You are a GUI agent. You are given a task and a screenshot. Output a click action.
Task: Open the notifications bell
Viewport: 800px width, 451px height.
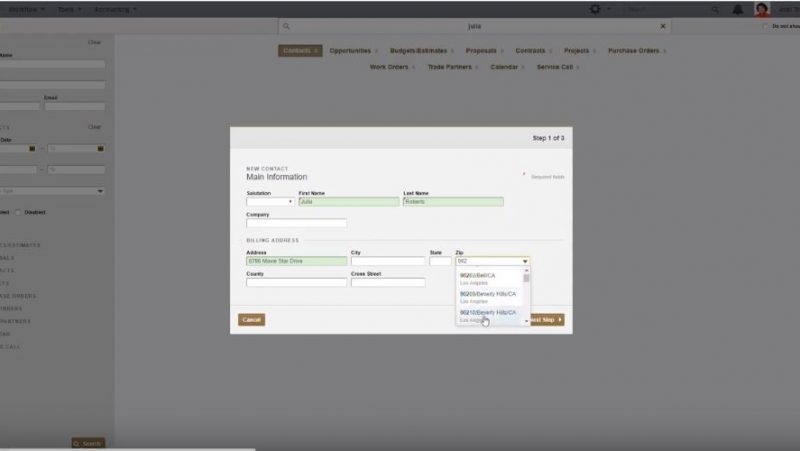click(x=738, y=9)
